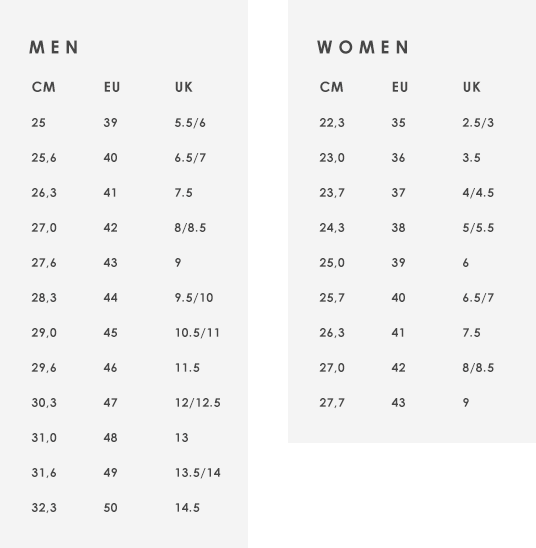Click women's UK size 2.5/3
The height and width of the screenshot is (548, 536).
point(478,123)
